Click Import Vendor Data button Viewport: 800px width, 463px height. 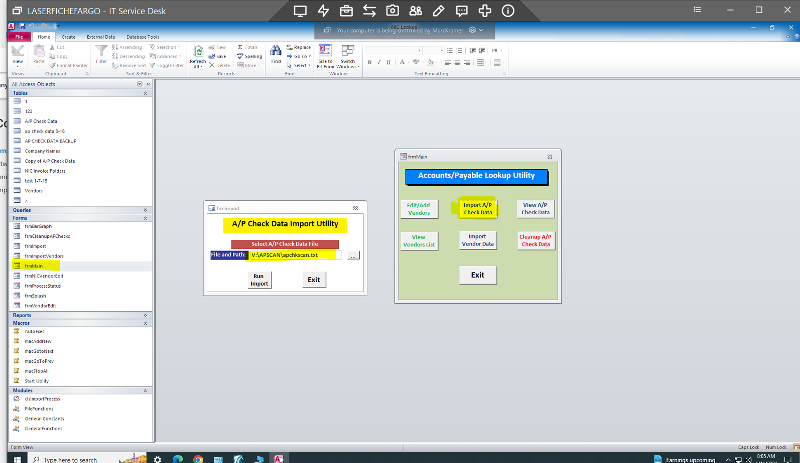pos(478,240)
